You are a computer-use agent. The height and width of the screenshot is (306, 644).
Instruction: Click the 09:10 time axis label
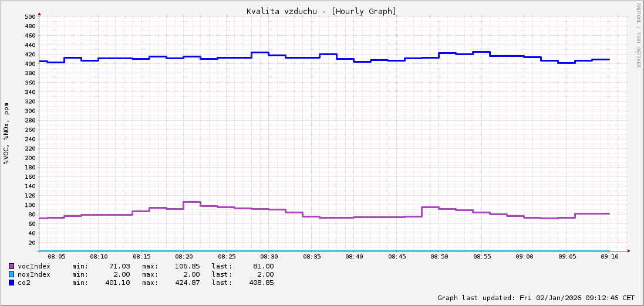[x=609, y=257]
